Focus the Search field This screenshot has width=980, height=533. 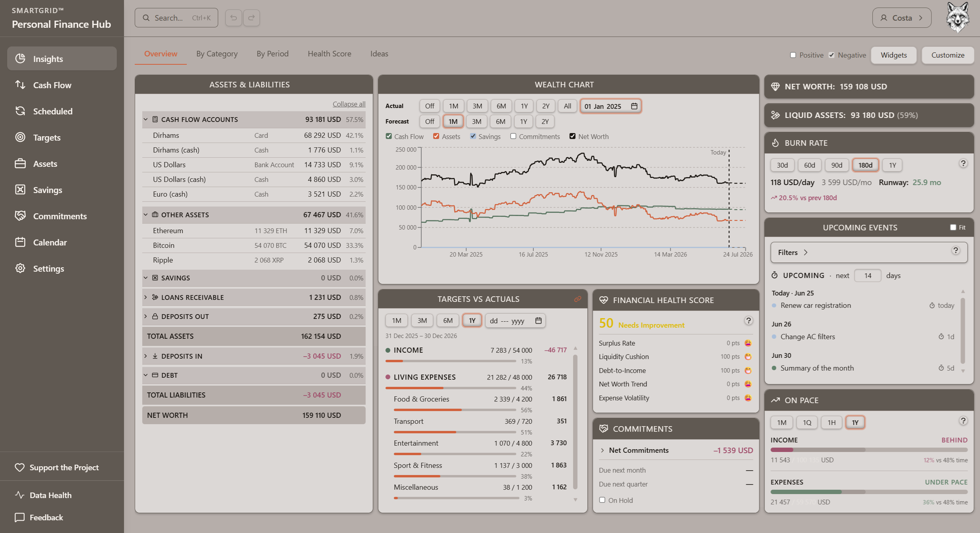pyautogui.click(x=176, y=18)
